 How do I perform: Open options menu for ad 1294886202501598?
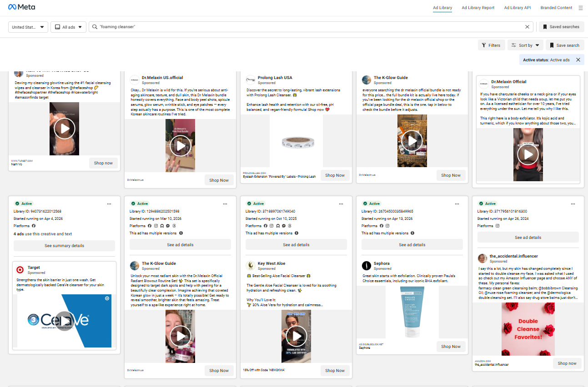[225, 204]
